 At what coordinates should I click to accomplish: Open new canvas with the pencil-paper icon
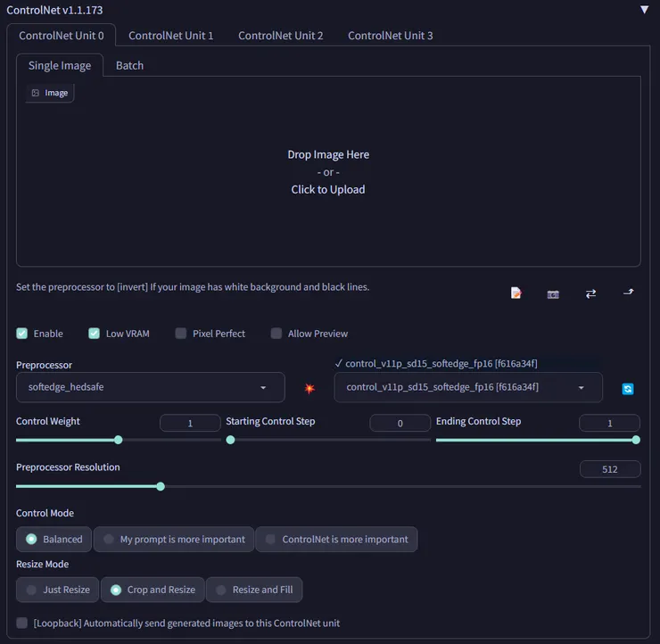[516, 293]
